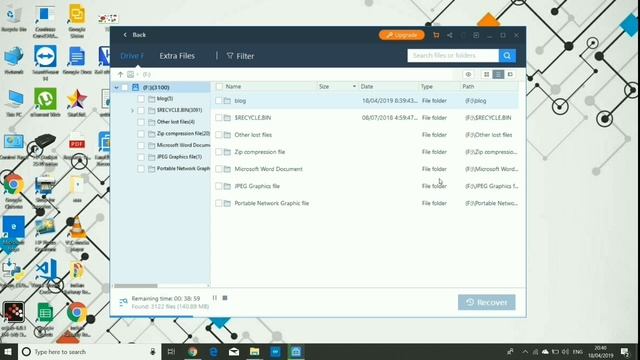The height and width of the screenshot is (360, 640).
Task: Check the Microsoft Word Document row checkbox
Action: (219, 169)
